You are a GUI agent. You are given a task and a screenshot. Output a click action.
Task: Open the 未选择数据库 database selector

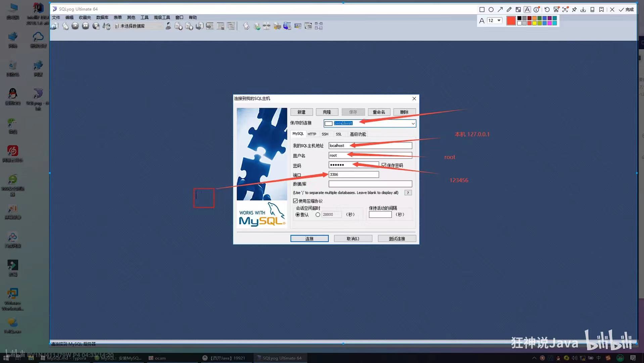(138, 26)
